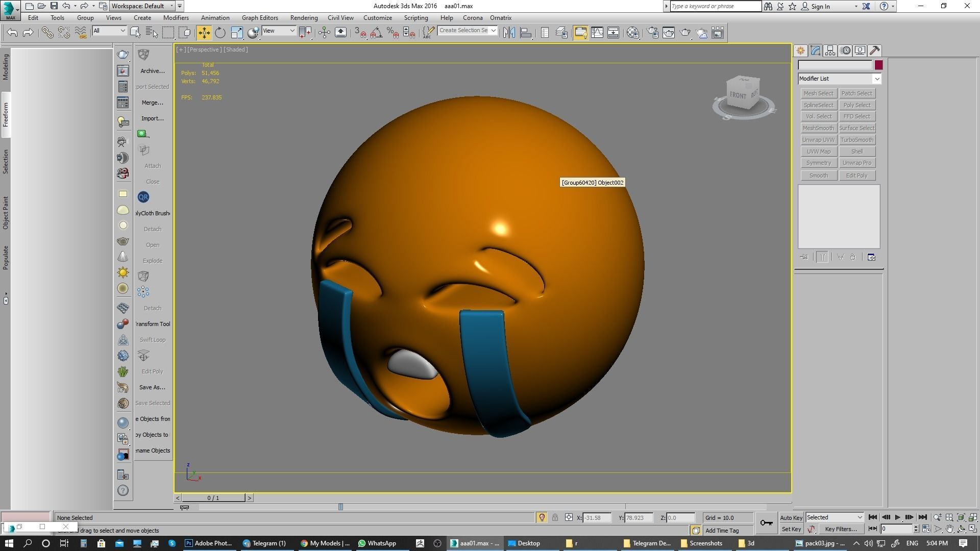Open the key mode Selected dropdown
980x551 pixels.
(x=835, y=517)
